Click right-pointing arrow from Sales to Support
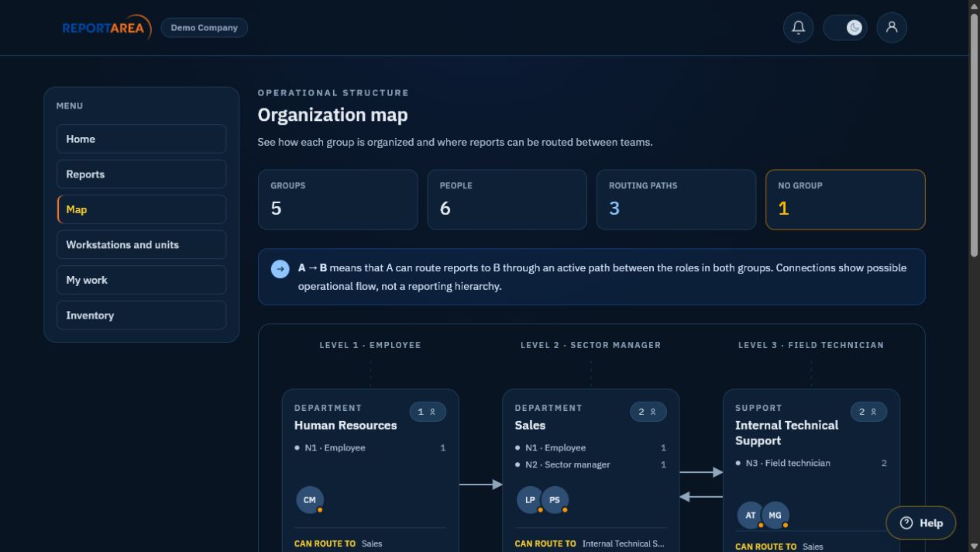Viewport: 980px width, 552px height. tap(701, 472)
